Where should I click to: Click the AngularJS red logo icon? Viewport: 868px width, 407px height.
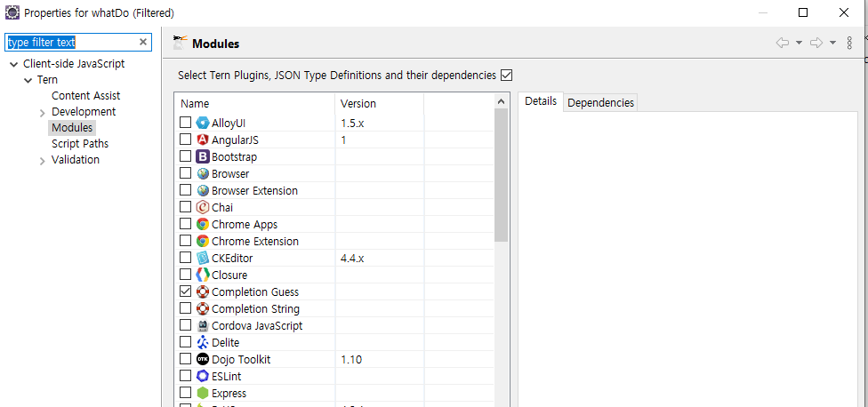point(203,140)
